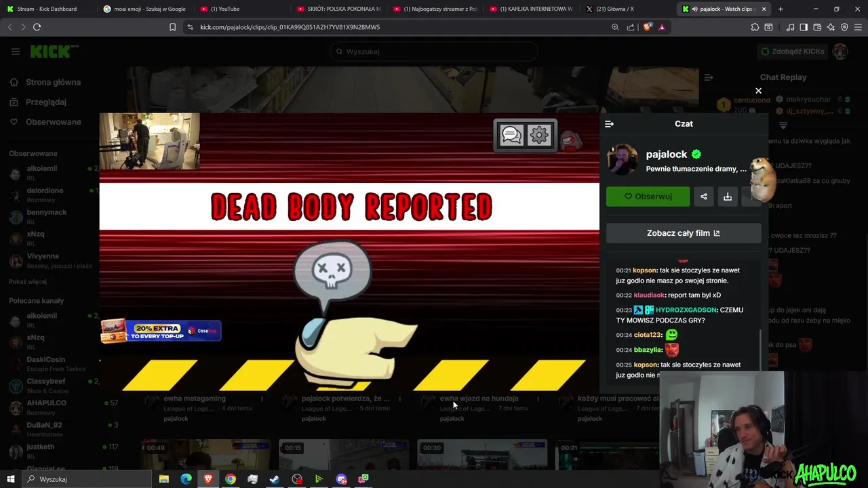The width and height of the screenshot is (868, 488).
Task: Open the Leo AI sparkle icon
Action: point(831,27)
